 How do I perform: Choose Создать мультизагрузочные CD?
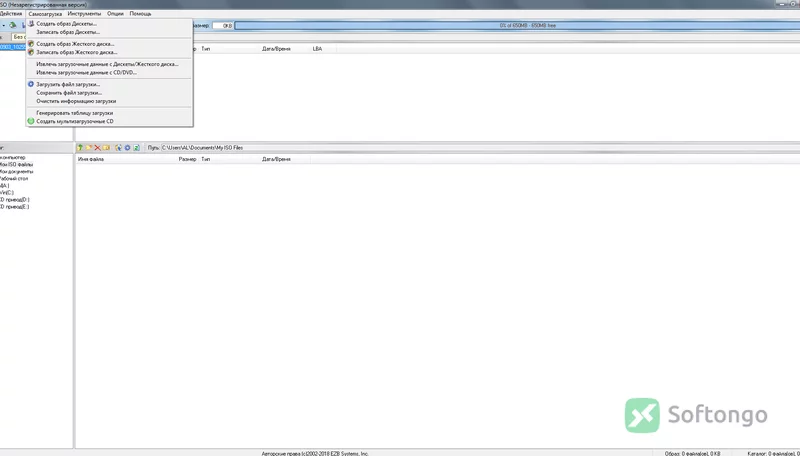tap(109, 121)
